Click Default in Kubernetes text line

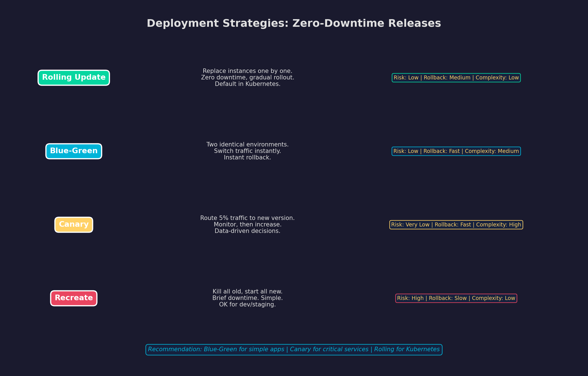point(247,84)
